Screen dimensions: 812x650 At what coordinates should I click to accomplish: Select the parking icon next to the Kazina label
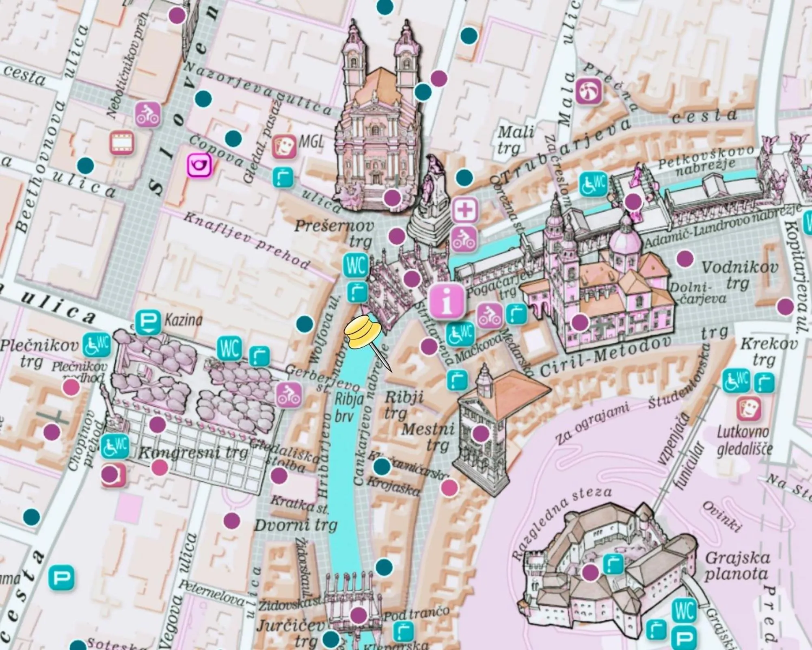(x=148, y=321)
